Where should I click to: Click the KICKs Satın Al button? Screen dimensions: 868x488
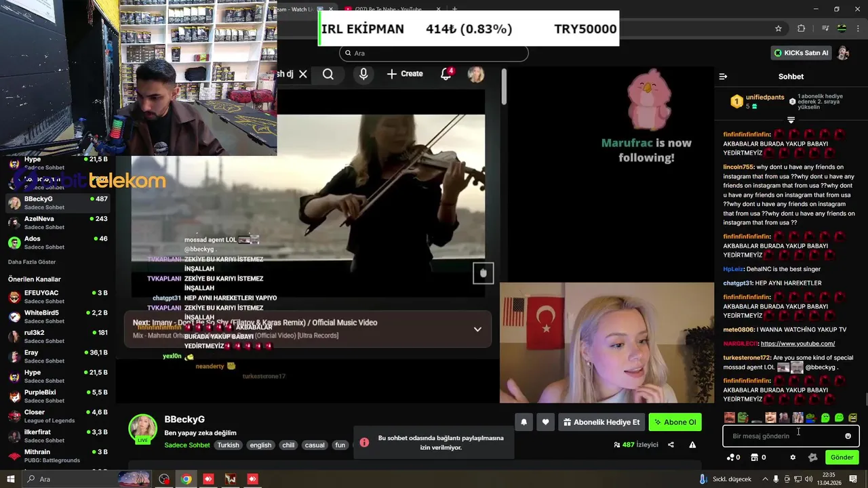802,53
